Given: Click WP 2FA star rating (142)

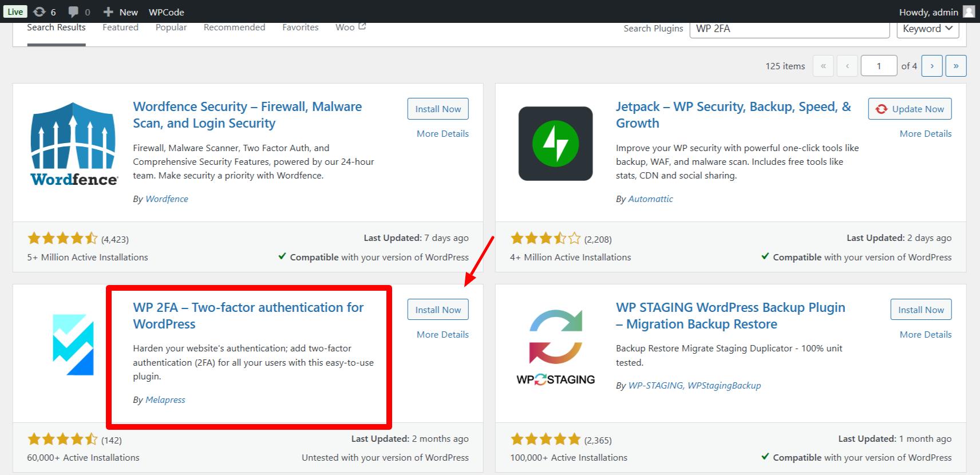Looking at the screenshot, I should [x=74, y=440].
